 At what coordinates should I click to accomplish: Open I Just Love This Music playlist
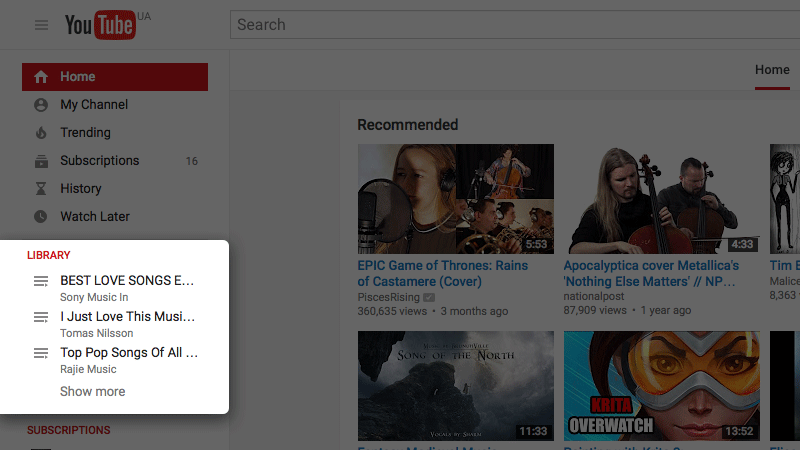(x=128, y=317)
